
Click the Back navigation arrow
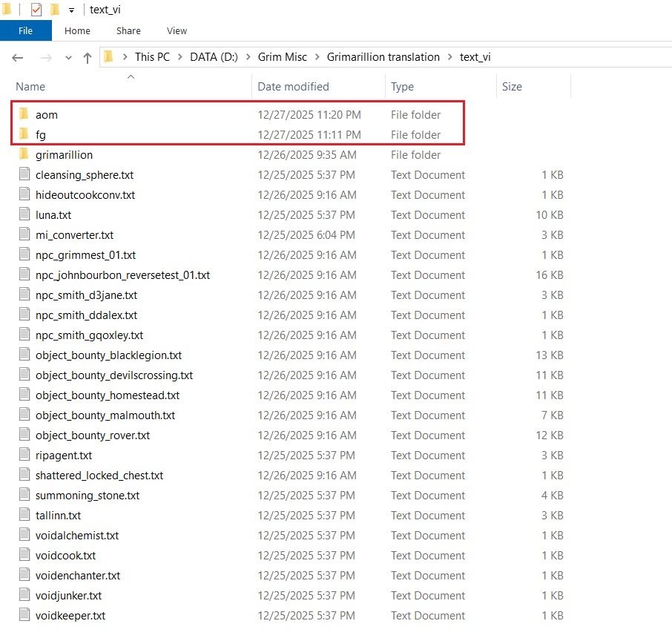coord(18,58)
